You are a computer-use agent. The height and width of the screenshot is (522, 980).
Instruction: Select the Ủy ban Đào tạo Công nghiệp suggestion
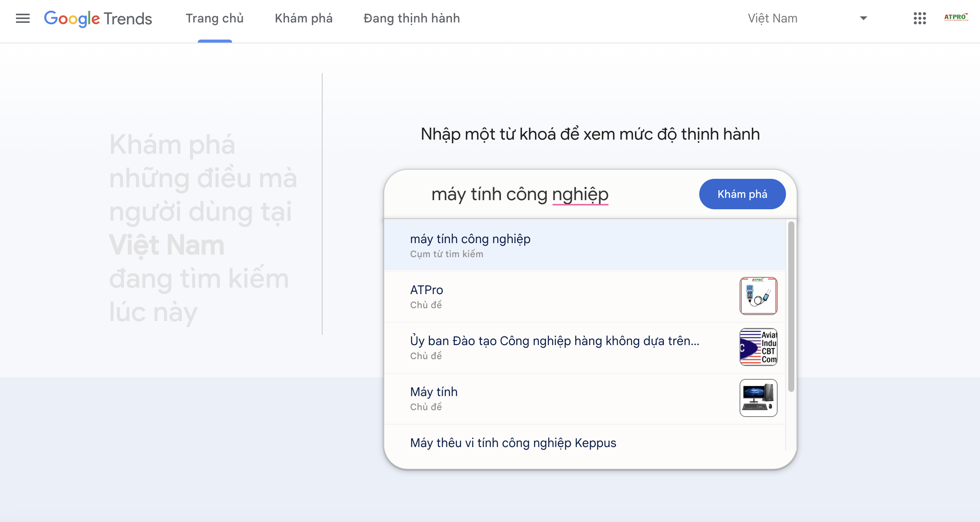pyautogui.click(x=585, y=347)
